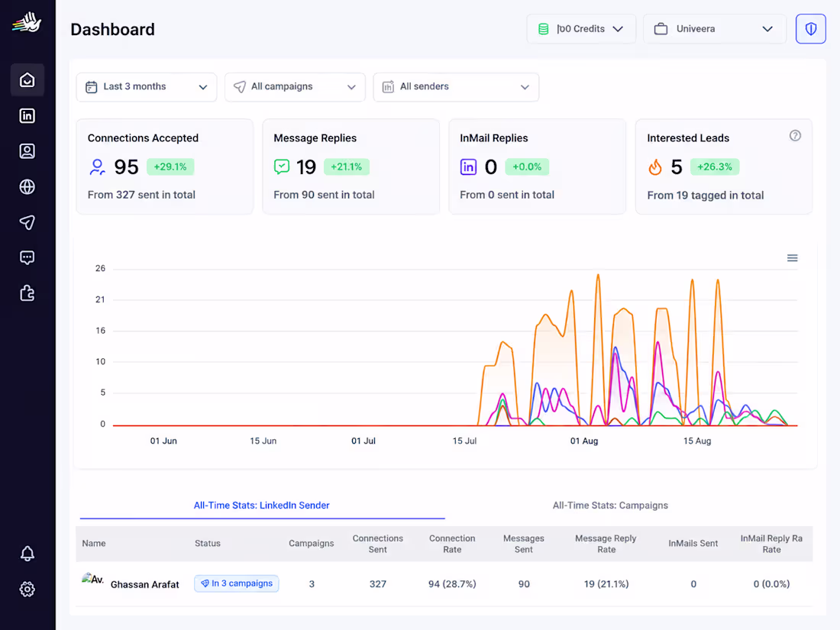Open campaigns paper plane sidebar icon
This screenshot has width=840, height=630.
tap(27, 222)
